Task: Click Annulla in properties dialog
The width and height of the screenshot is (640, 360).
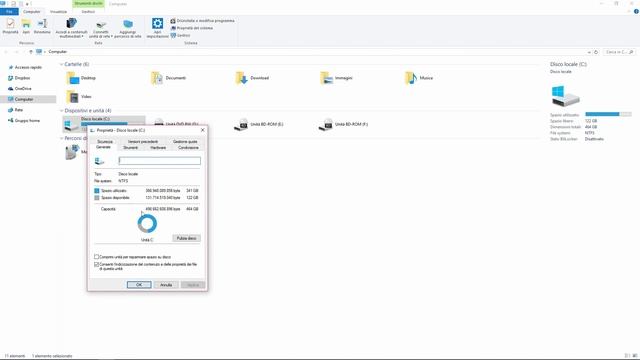Action: [166, 285]
